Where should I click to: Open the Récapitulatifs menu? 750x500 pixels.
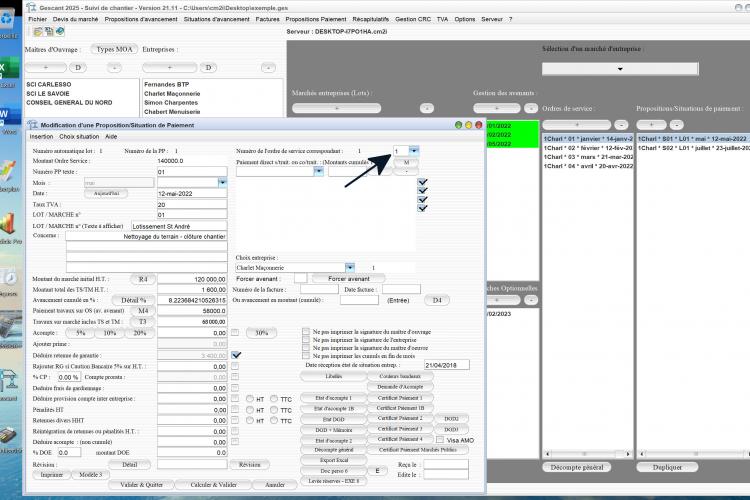coord(371,19)
